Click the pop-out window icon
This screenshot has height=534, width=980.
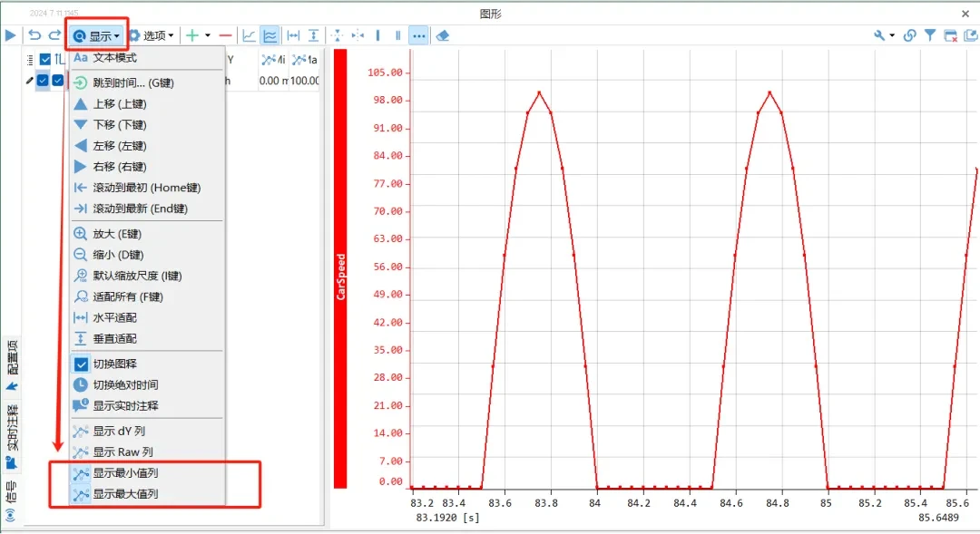971,35
